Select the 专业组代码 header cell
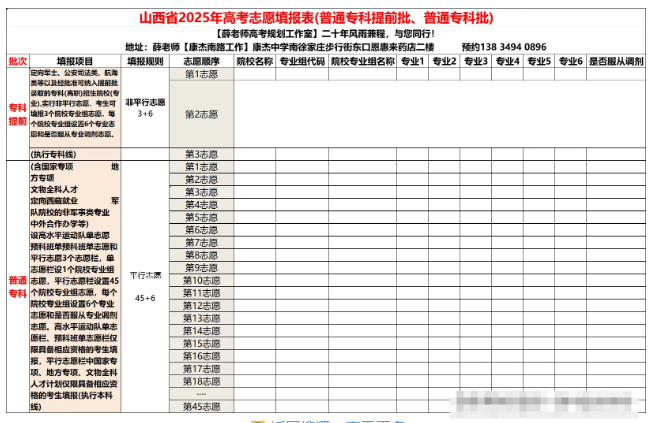657x423 pixels. point(301,62)
